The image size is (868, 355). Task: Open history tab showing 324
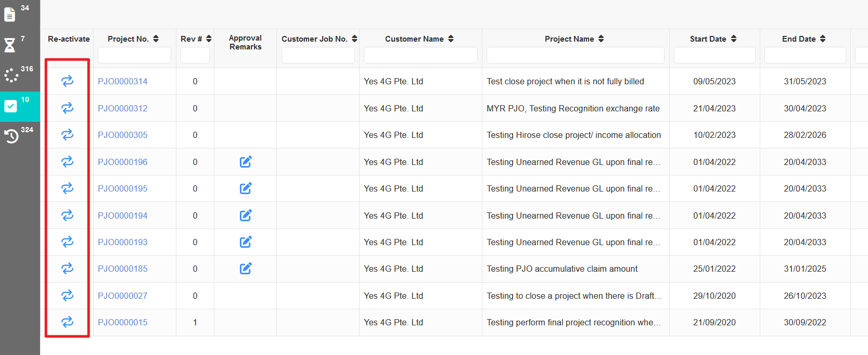(11, 136)
